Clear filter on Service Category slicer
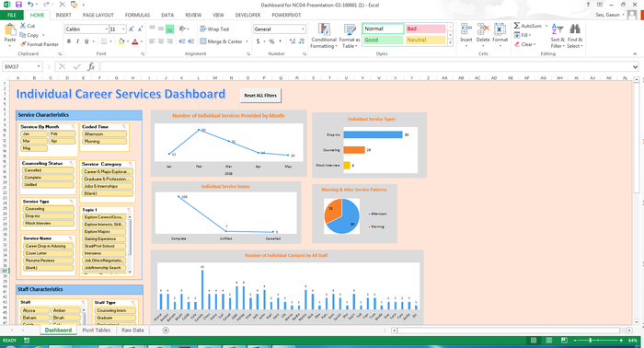The width and height of the screenshot is (644, 348). click(131, 164)
